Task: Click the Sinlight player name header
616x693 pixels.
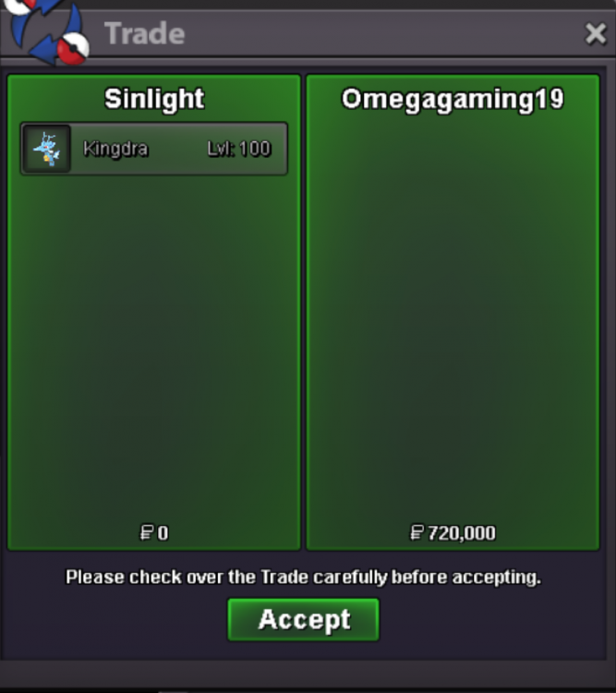Action: [x=154, y=99]
